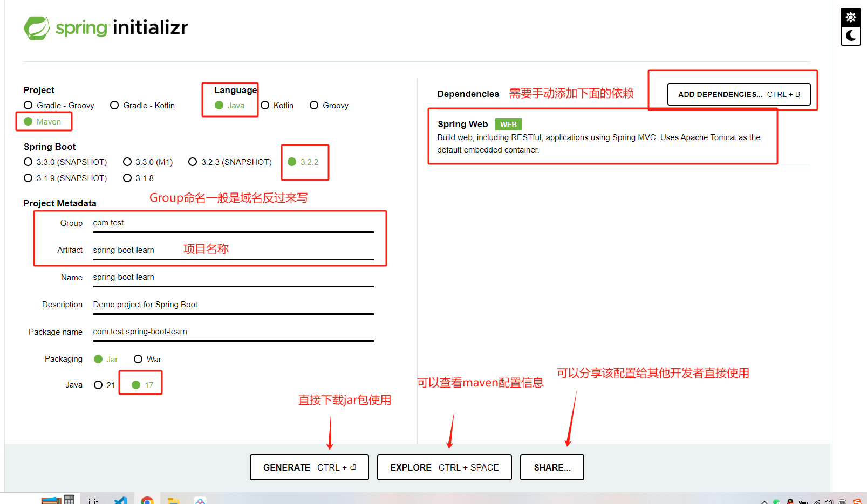The height and width of the screenshot is (504, 867).
Task: Click the Project Metadata heading
Action: [x=59, y=203]
